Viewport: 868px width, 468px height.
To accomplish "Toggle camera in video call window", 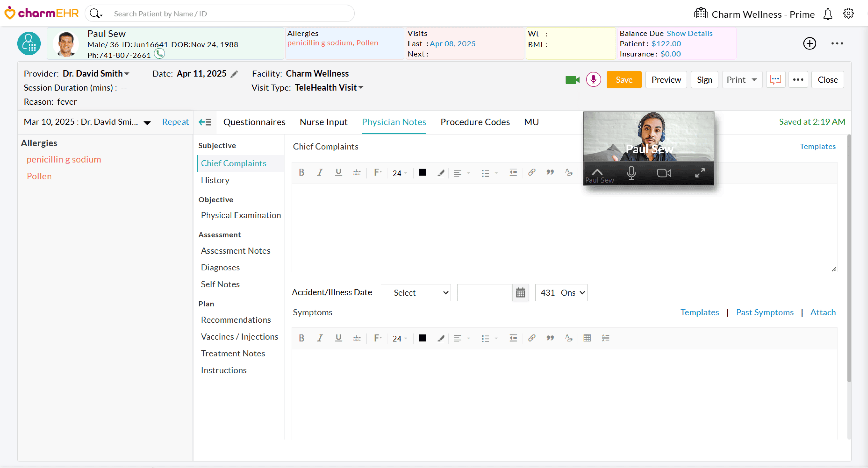I will (664, 173).
